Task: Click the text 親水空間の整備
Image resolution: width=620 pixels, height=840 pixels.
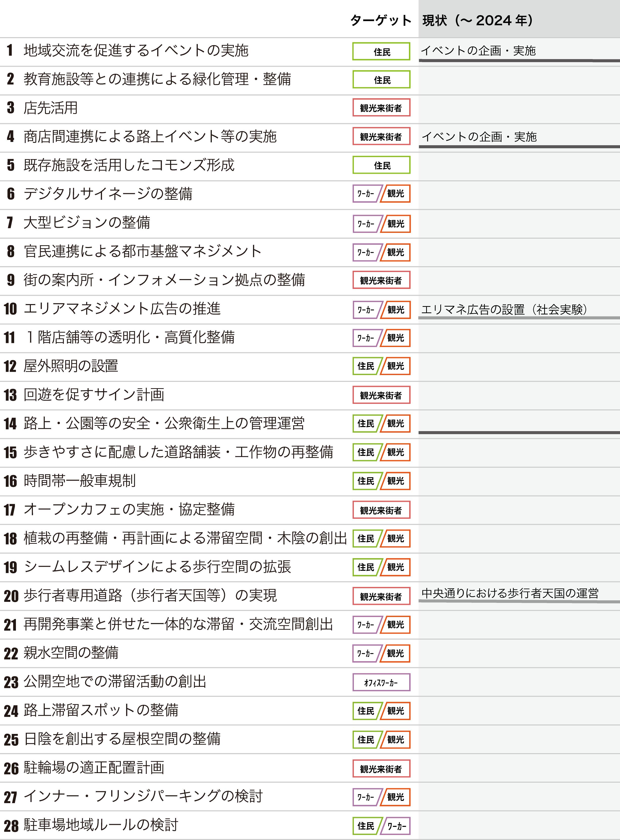Action: (71, 653)
